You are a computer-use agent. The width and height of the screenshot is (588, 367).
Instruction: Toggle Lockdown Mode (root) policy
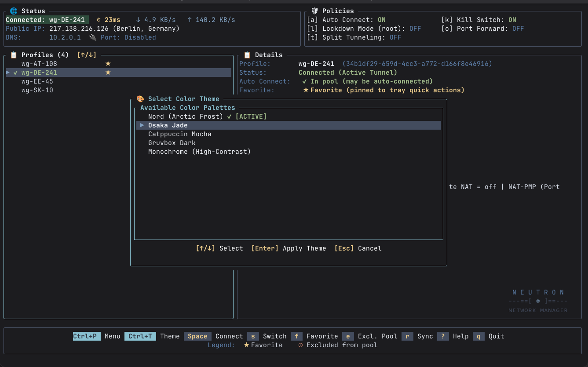tap(364, 29)
